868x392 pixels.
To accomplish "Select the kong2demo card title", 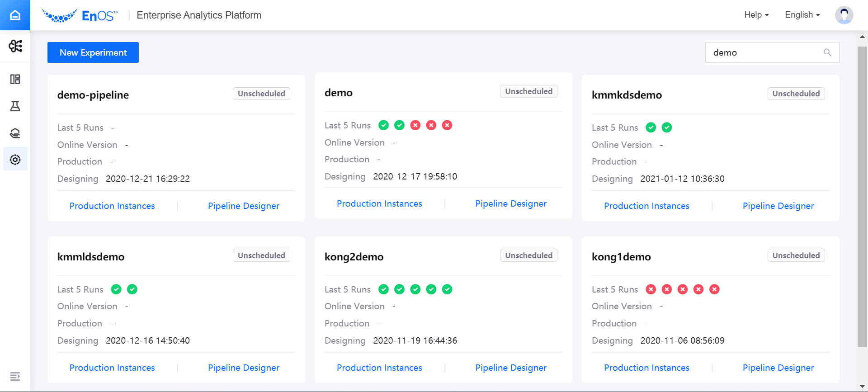I will pyautogui.click(x=354, y=257).
